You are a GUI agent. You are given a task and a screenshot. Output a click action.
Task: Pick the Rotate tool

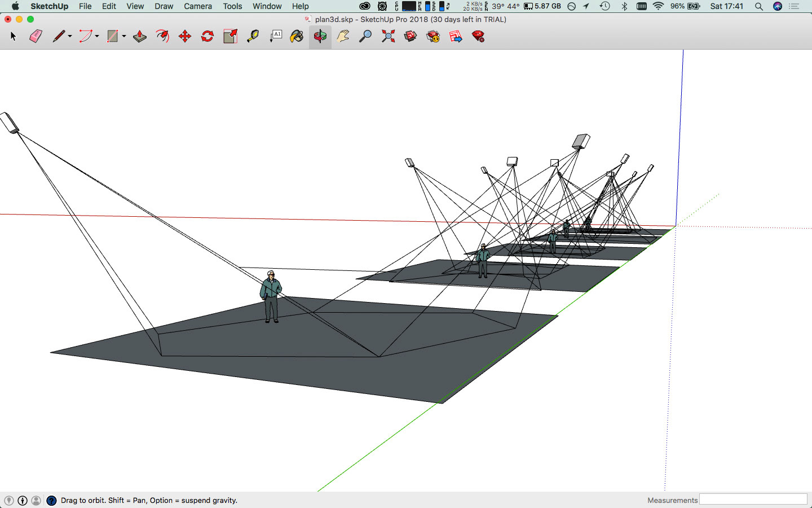click(x=208, y=36)
